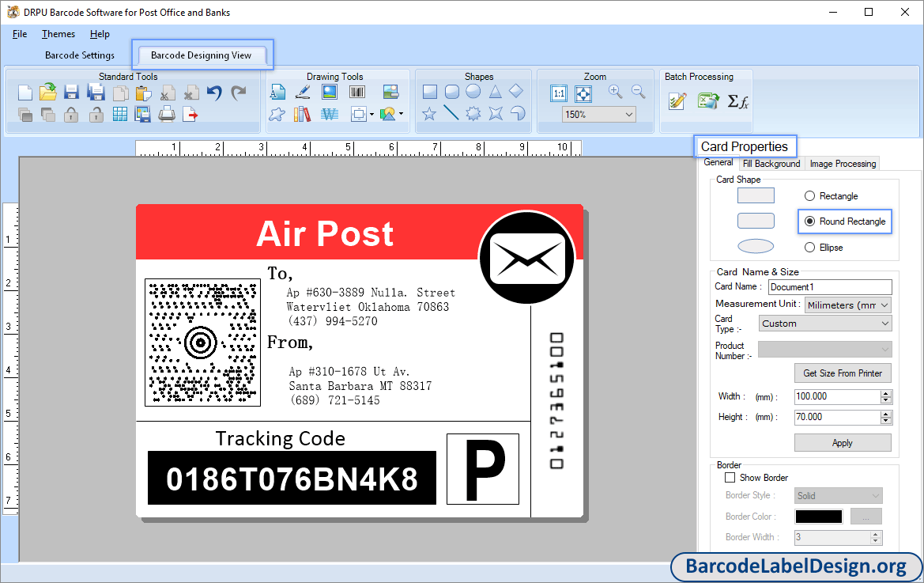Undo the last action
This screenshot has height=583, width=924.
point(214,93)
